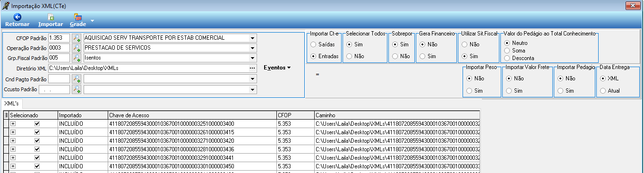The width and height of the screenshot is (644, 173).
Task: Sort by CFOP column header
Action: (x=295, y=115)
